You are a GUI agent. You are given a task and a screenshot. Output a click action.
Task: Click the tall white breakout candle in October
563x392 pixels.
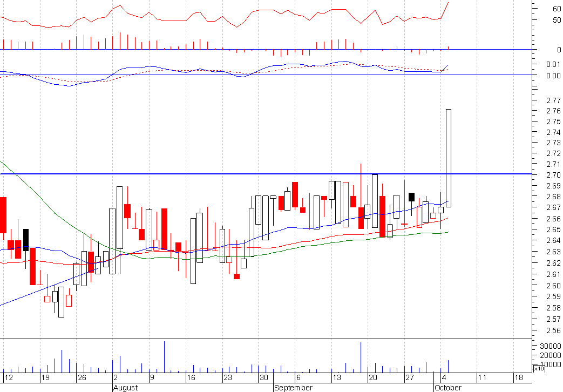click(449, 158)
